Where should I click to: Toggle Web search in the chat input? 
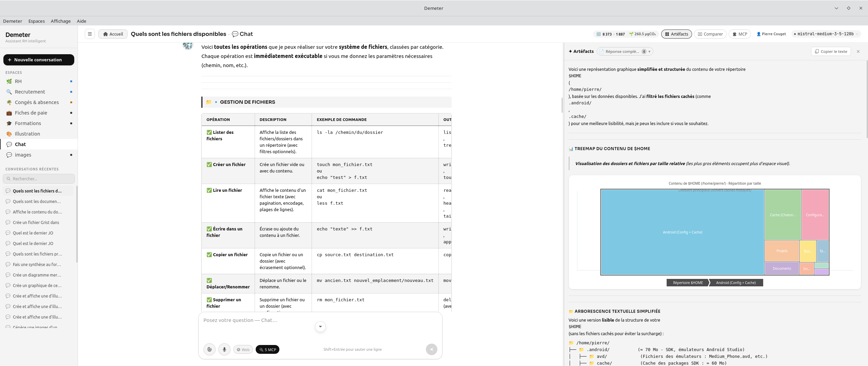[x=243, y=349]
